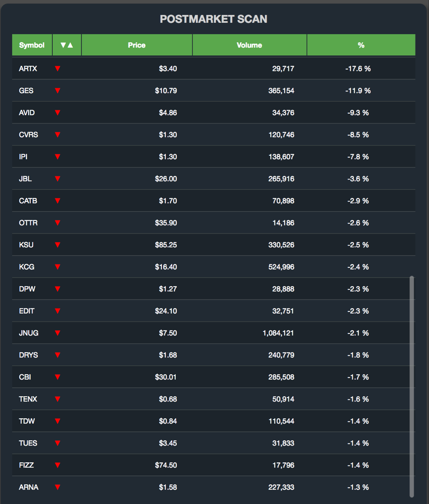Click JNUG's red down arrow icon
The height and width of the screenshot is (504, 429).
[58, 333]
